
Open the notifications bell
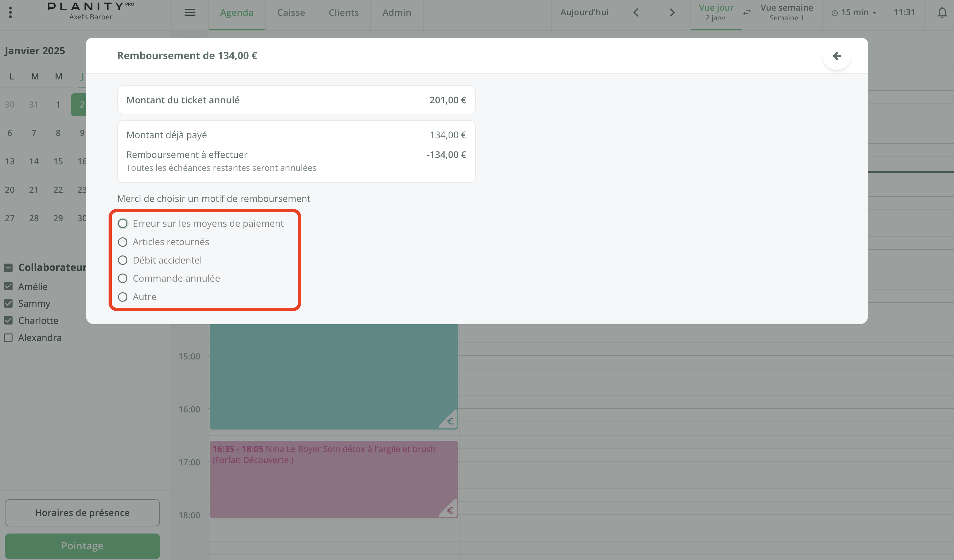point(942,13)
